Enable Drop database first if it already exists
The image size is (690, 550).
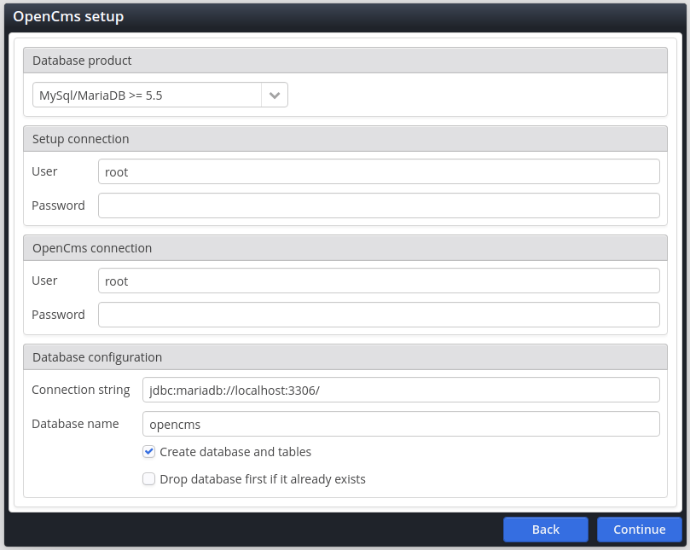[149, 479]
